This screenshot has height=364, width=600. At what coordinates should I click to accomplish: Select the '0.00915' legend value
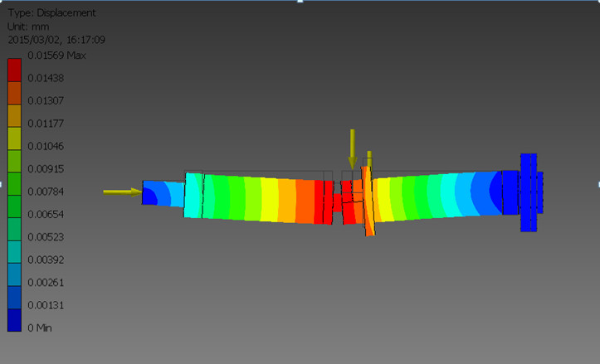(x=46, y=169)
